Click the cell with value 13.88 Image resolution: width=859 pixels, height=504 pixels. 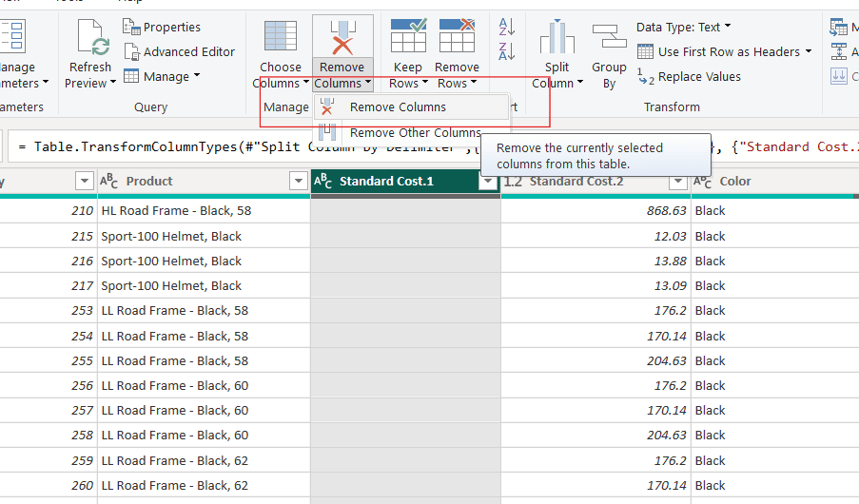(x=595, y=261)
